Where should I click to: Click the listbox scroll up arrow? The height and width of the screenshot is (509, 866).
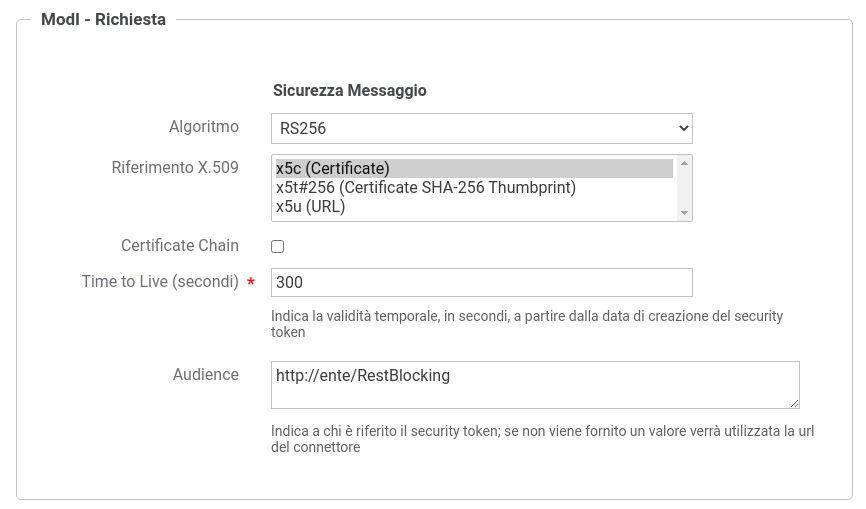pos(684,163)
